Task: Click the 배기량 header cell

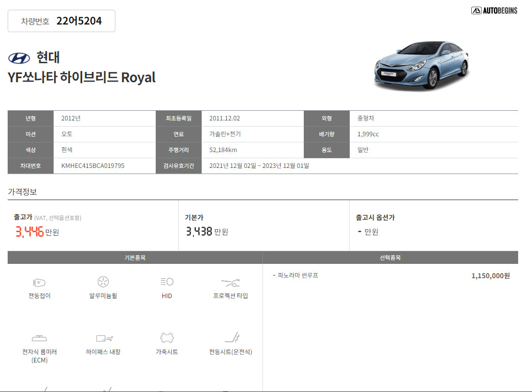Action: pos(327,134)
